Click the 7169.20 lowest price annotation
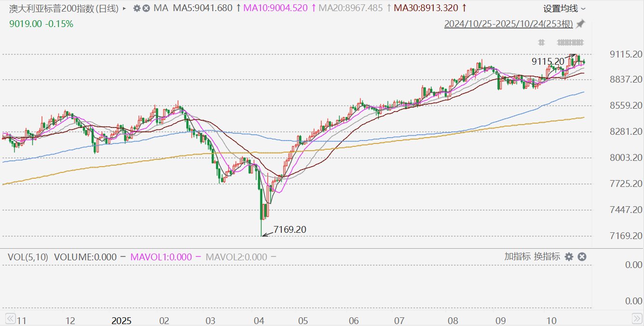 click(x=289, y=229)
